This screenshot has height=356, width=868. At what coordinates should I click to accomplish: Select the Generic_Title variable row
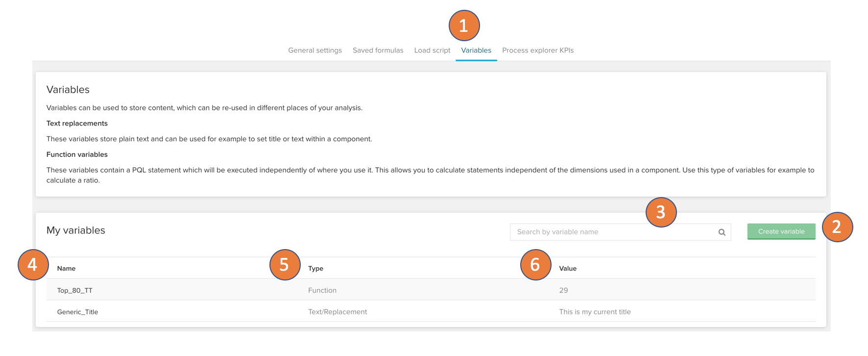coord(77,312)
